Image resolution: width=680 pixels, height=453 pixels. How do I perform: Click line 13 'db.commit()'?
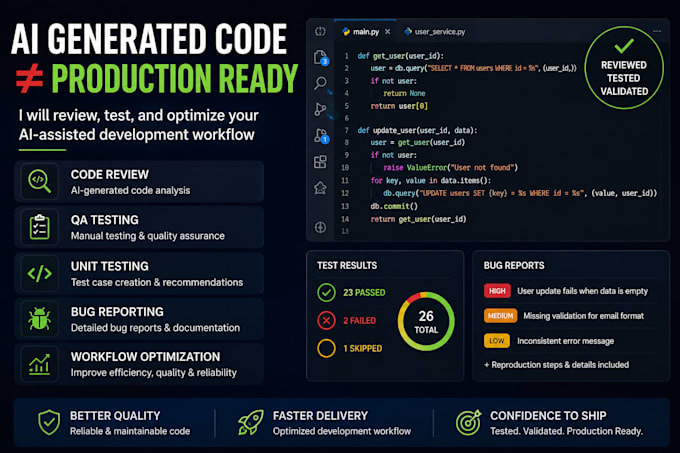[394, 206]
